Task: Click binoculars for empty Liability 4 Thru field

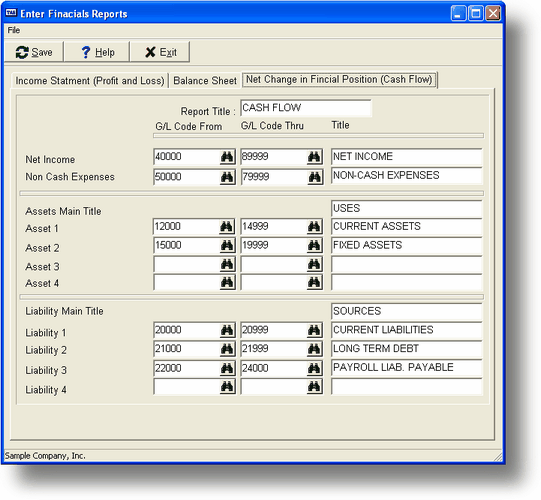Action: [314, 386]
